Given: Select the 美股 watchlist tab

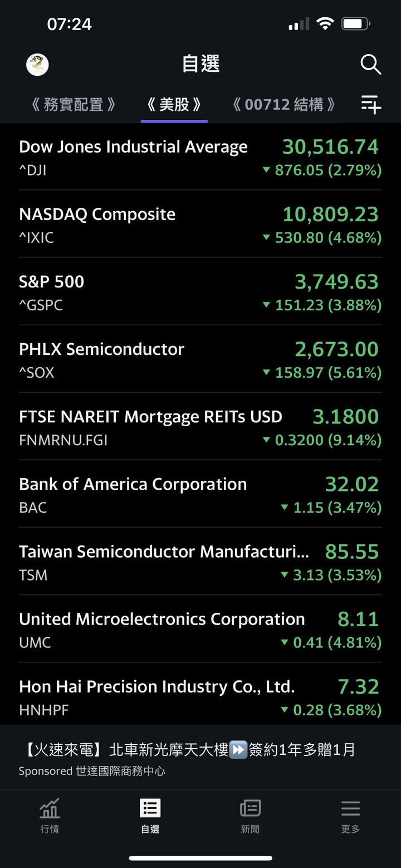Looking at the screenshot, I should coord(174,104).
